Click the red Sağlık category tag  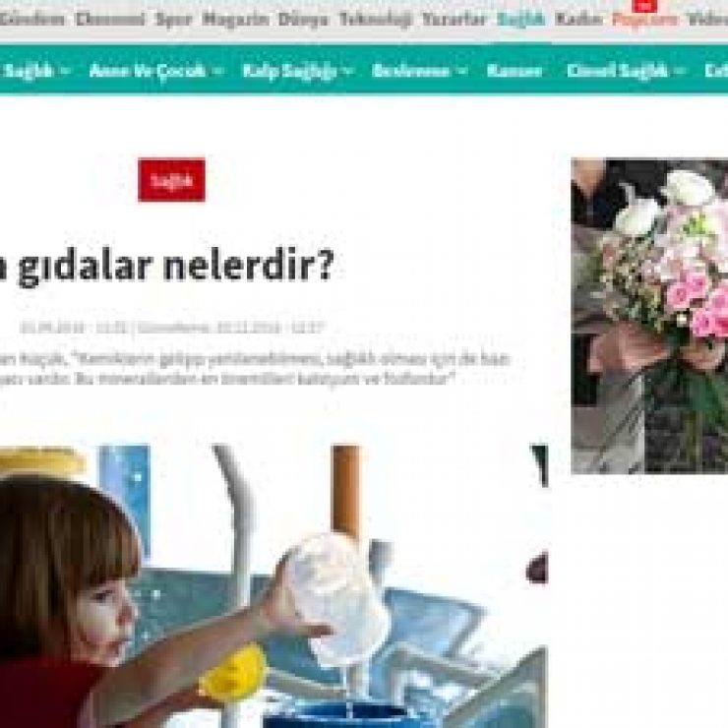pos(171,180)
